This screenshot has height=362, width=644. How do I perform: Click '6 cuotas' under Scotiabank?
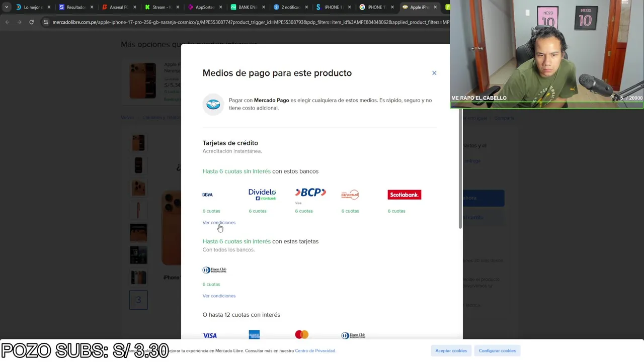(x=396, y=211)
